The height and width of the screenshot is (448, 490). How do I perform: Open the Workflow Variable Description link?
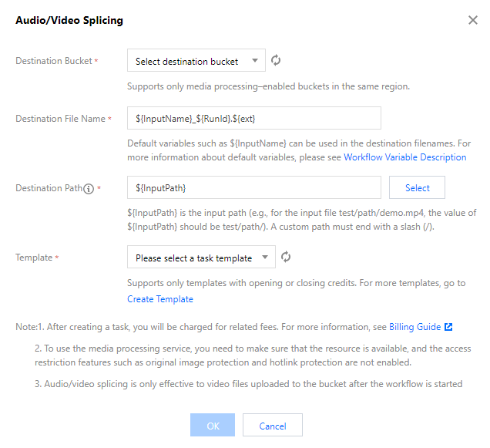404,157
